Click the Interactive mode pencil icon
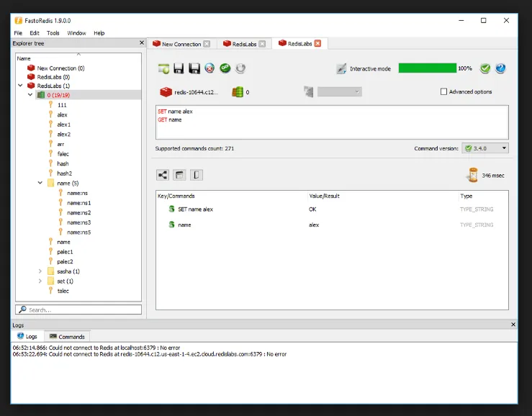The height and width of the screenshot is (416, 532). [x=341, y=68]
